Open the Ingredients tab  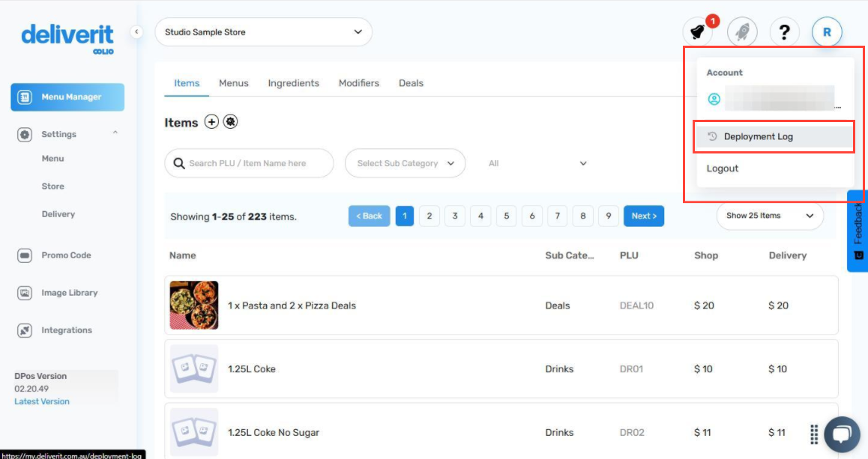click(x=293, y=83)
